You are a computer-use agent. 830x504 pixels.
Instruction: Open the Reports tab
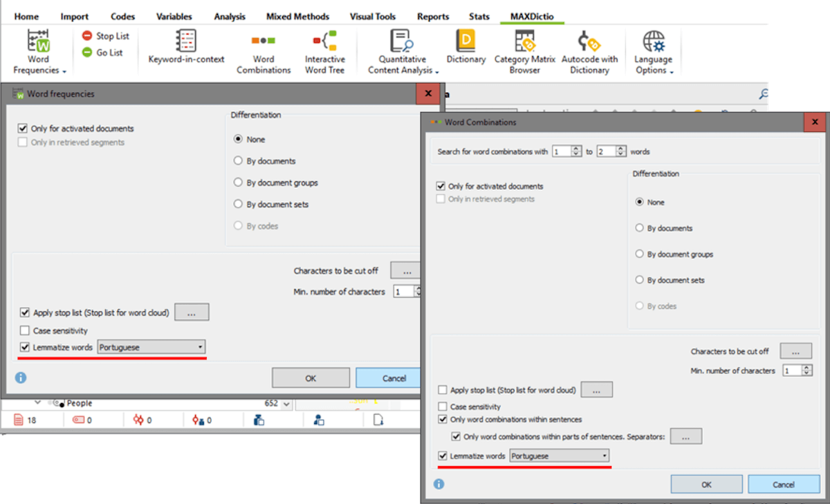433,17
